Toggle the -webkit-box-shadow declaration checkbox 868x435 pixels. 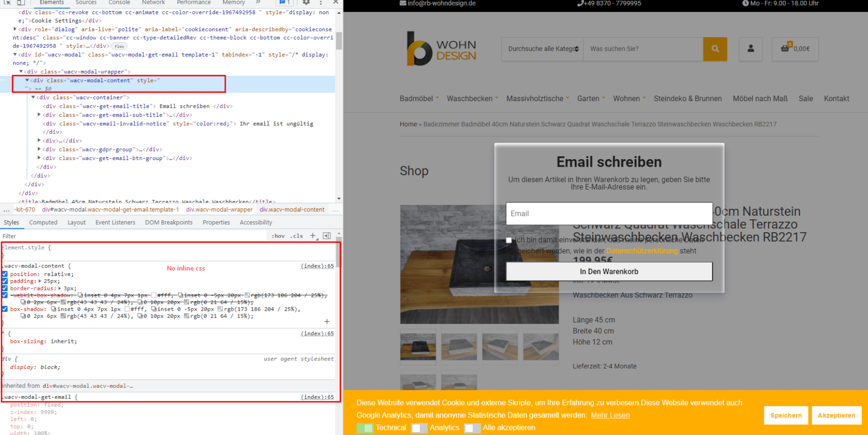[5, 295]
